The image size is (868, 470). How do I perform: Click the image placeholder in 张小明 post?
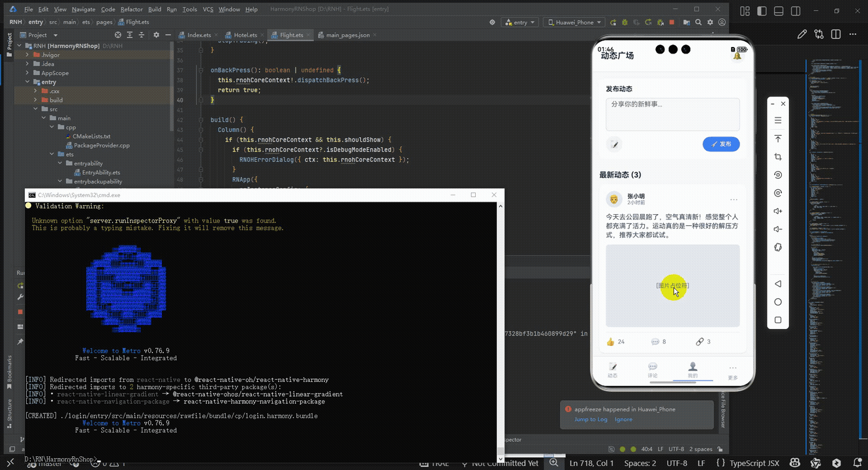pyautogui.click(x=673, y=286)
